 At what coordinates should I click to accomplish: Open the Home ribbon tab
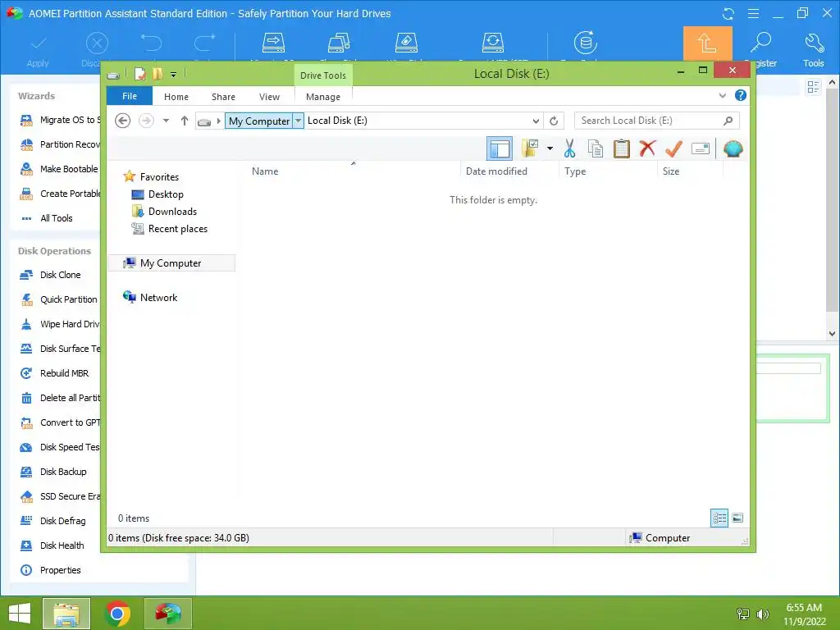point(176,97)
